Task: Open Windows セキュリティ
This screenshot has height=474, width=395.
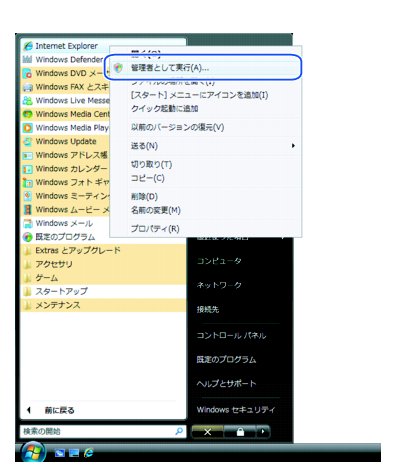Action: [236, 410]
